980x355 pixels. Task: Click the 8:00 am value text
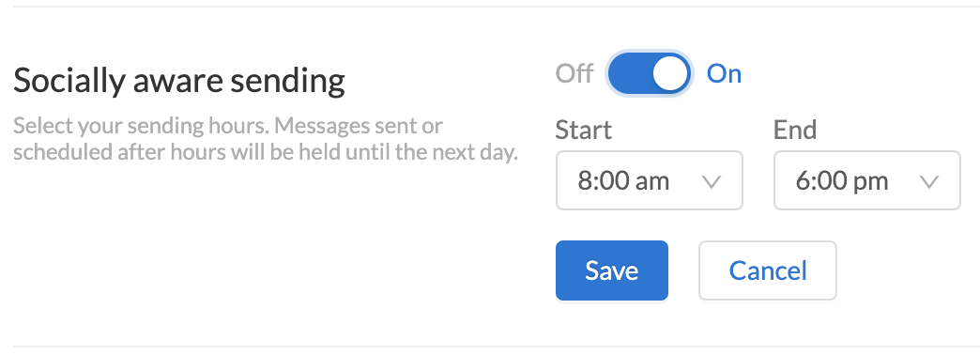click(x=623, y=181)
